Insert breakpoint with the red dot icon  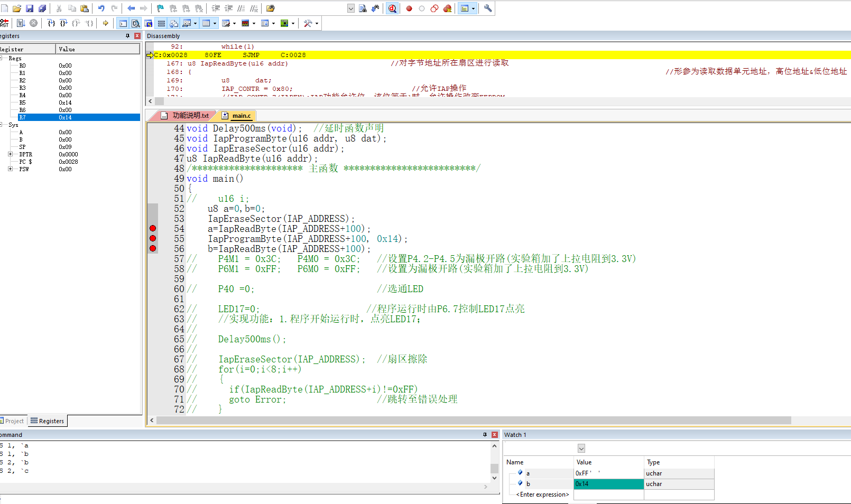coord(409,8)
